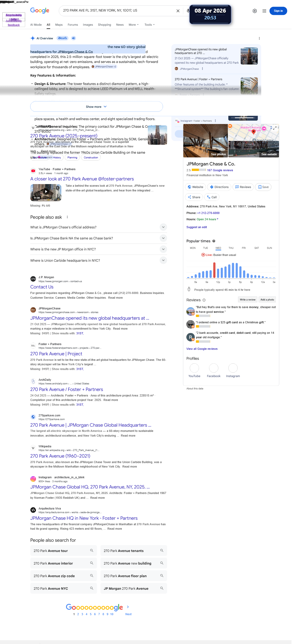Call JPMorgan Chase & Co.
Viewport: 295px width, 644px height.
(212, 197)
